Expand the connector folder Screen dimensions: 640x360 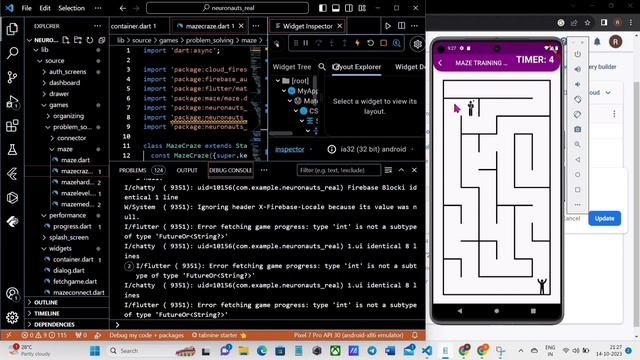pos(52,138)
